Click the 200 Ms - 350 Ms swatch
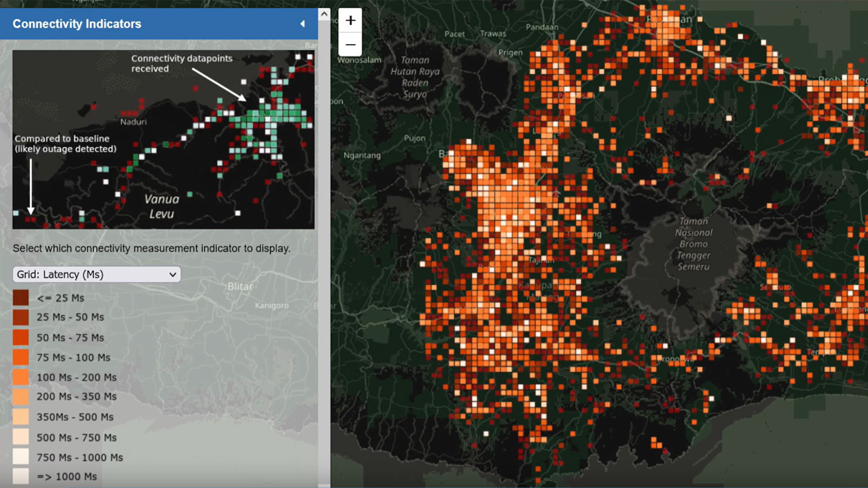The image size is (868, 488). click(21, 397)
